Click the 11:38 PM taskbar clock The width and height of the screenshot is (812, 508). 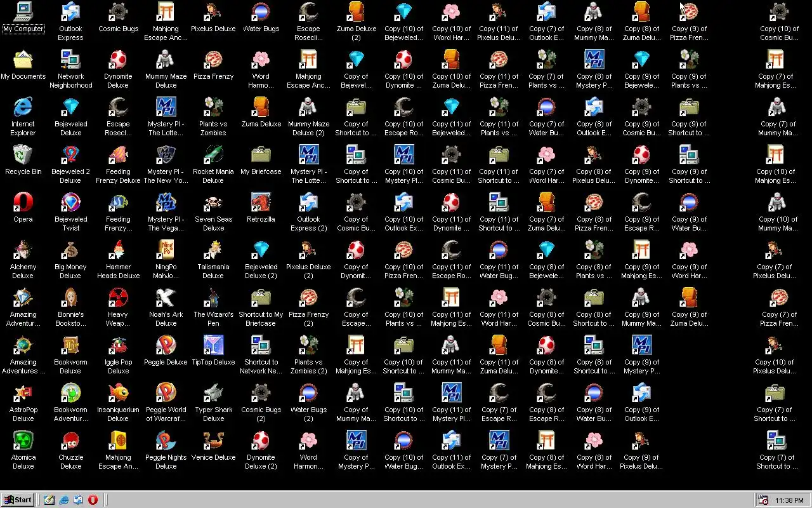pos(789,500)
